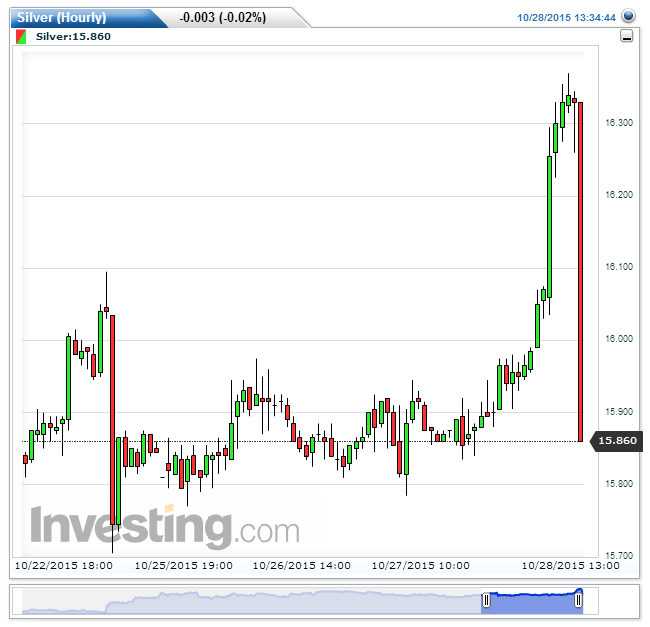Click the 10/28/2015 13:34:44 timestamp
This screenshot has width=650, height=627.
click(x=566, y=17)
